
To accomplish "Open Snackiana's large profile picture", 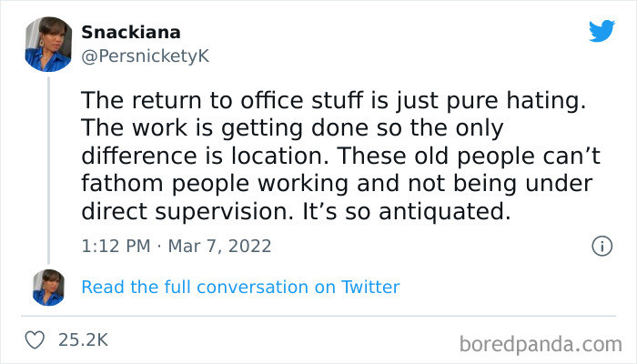I will (x=48, y=45).
